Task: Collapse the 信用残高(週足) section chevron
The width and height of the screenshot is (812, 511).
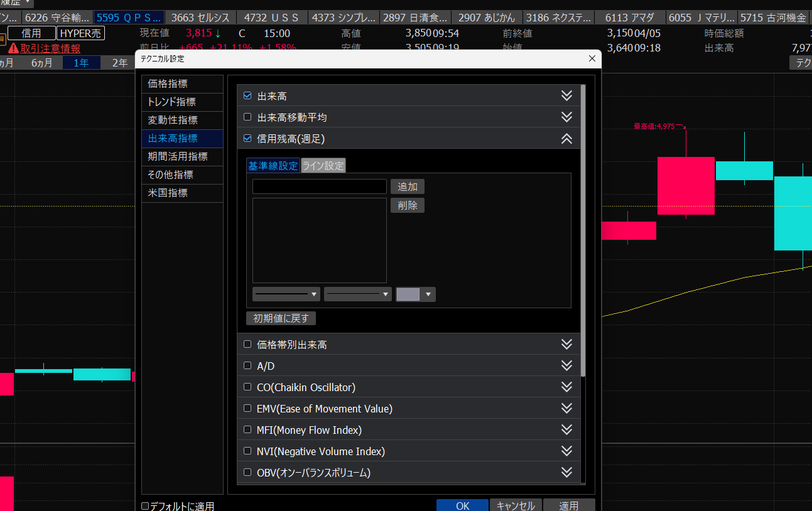Action: pos(566,139)
